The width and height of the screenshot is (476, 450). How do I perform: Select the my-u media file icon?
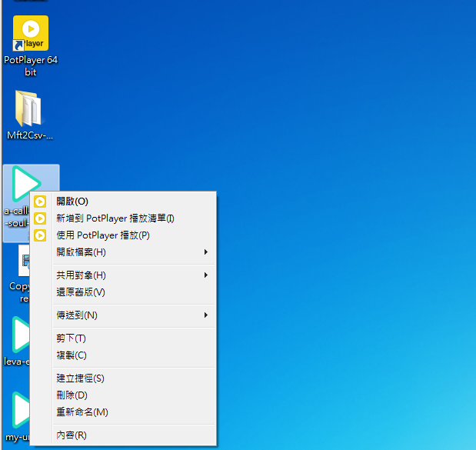click(21, 410)
